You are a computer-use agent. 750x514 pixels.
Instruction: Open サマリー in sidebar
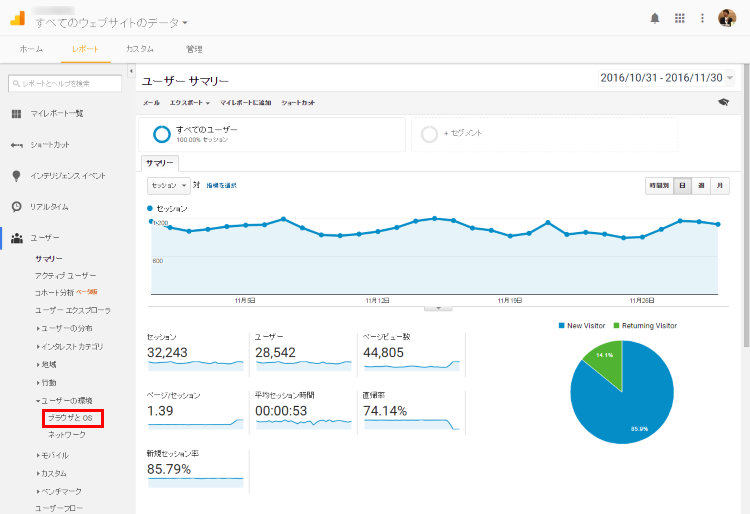click(x=48, y=259)
